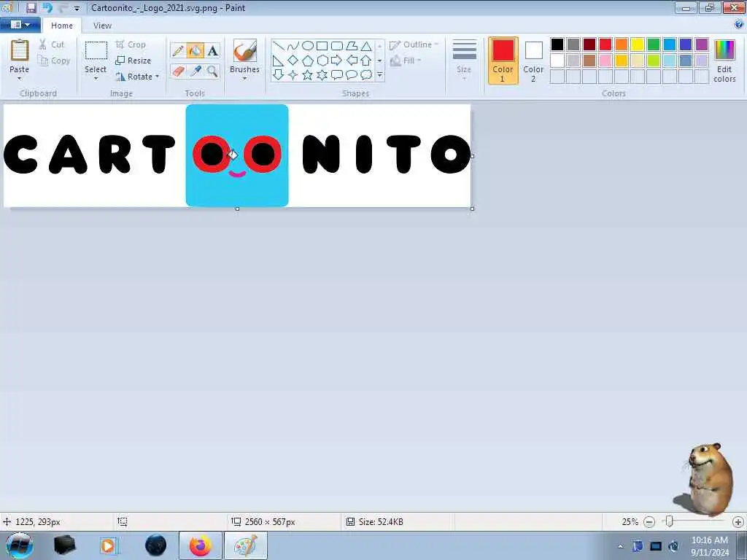Open the Home ribbon tab
Screen dimensions: 747x560
[x=62, y=26]
